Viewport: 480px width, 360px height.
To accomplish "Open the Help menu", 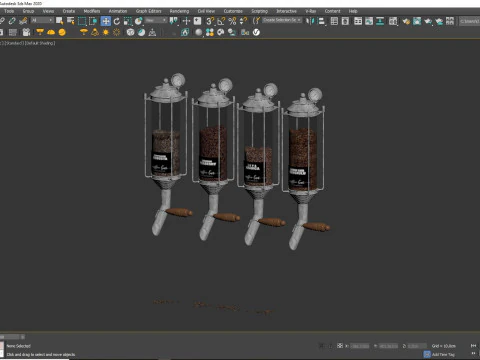I will pyautogui.click(x=353, y=11).
